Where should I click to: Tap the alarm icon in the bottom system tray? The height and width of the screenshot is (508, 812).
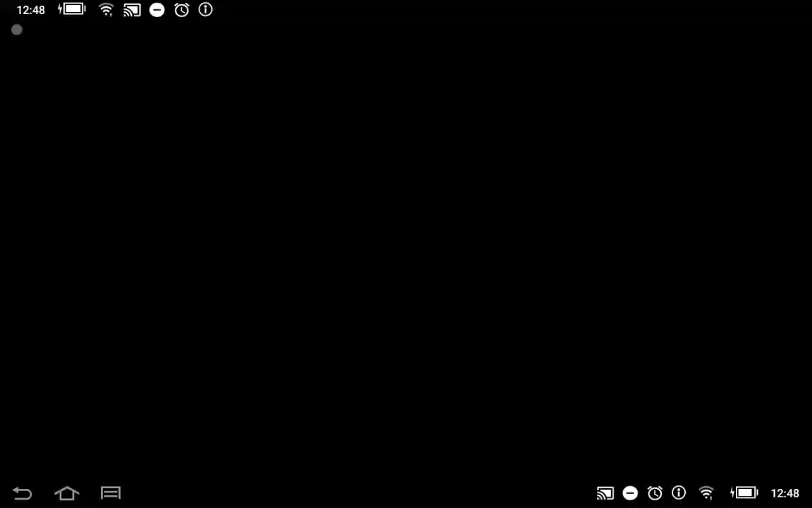point(655,493)
